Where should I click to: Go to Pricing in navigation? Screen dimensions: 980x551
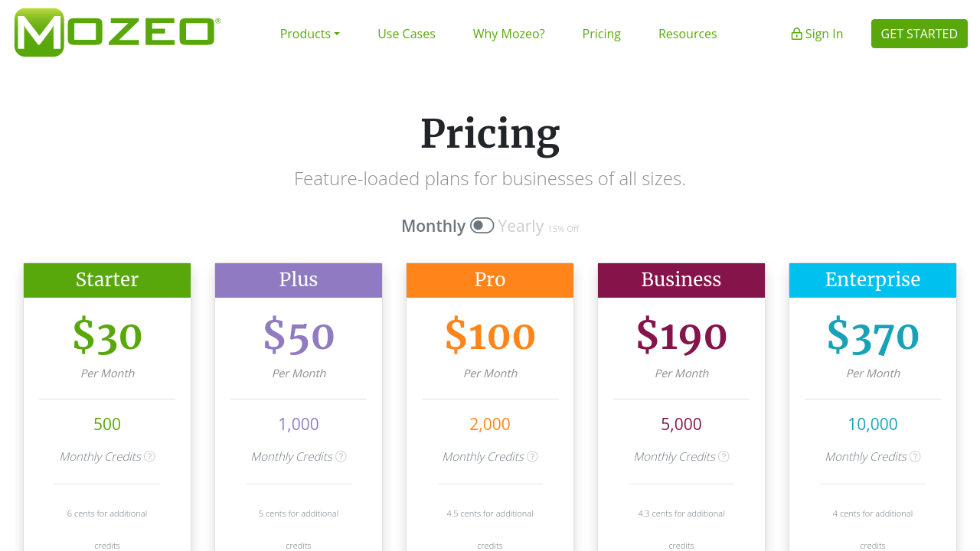pyautogui.click(x=602, y=34)
